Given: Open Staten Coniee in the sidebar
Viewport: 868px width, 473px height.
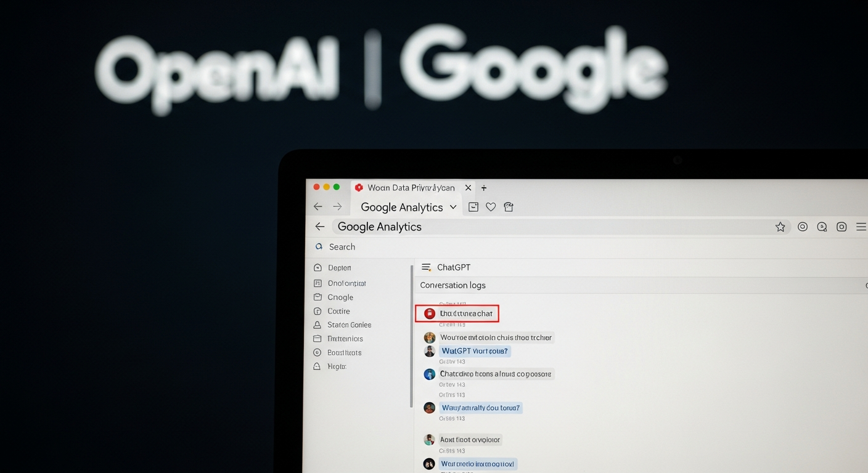Looking at the screenshot, I should pos(349,325).
